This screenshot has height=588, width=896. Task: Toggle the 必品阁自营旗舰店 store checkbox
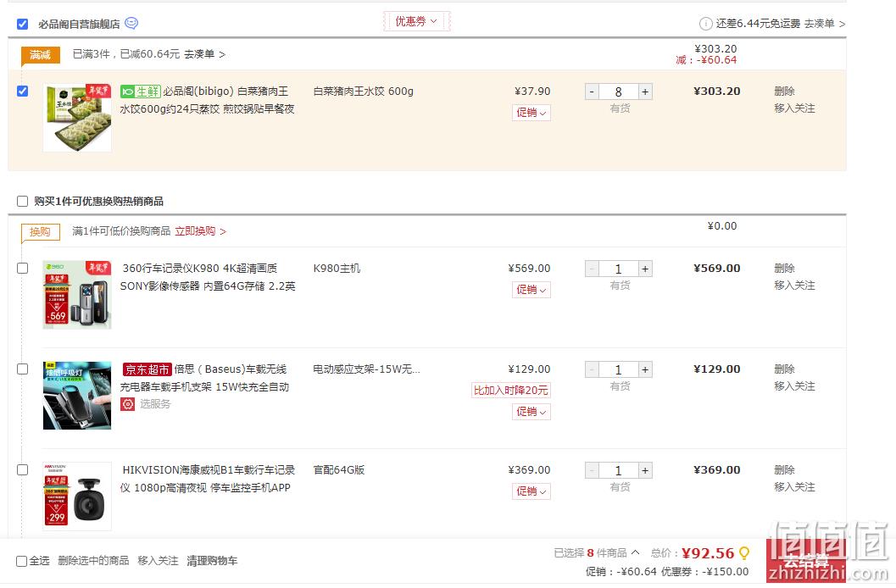click(22, 24)
